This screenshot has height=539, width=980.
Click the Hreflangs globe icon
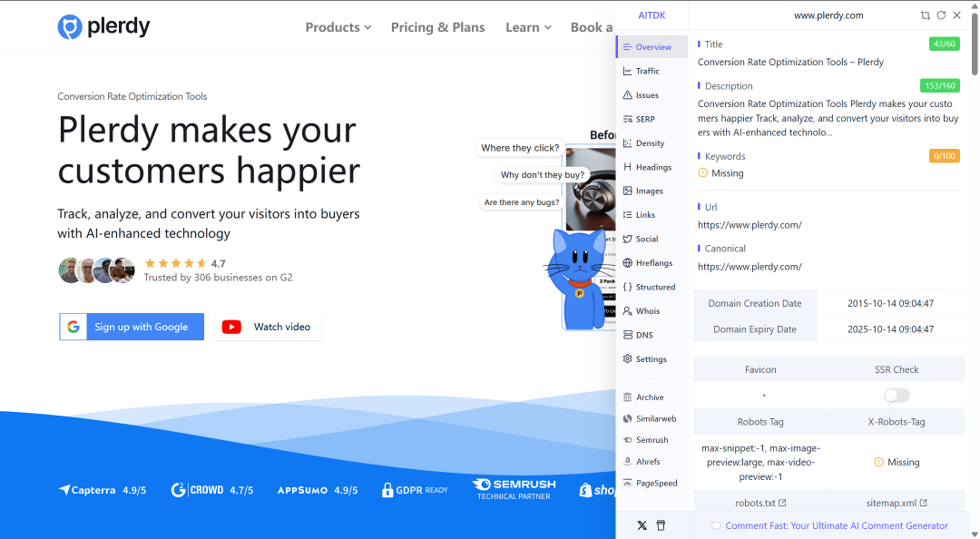tap(628, 262)
